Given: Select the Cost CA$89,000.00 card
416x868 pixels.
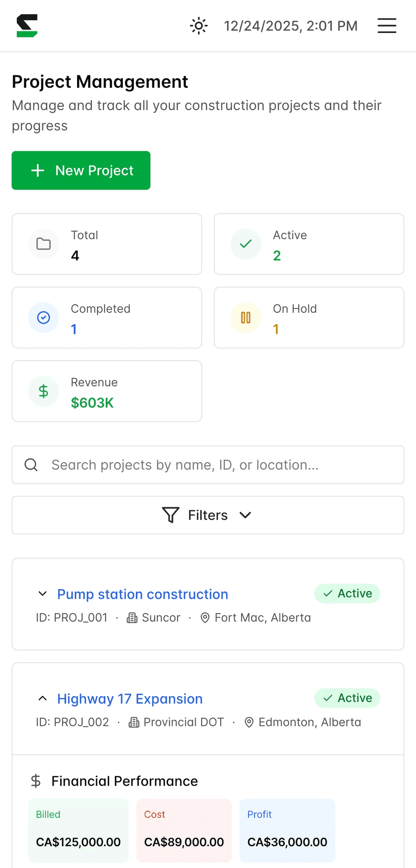Looking at the screenshot, I should pyautogui.click(x=184, y=830).
